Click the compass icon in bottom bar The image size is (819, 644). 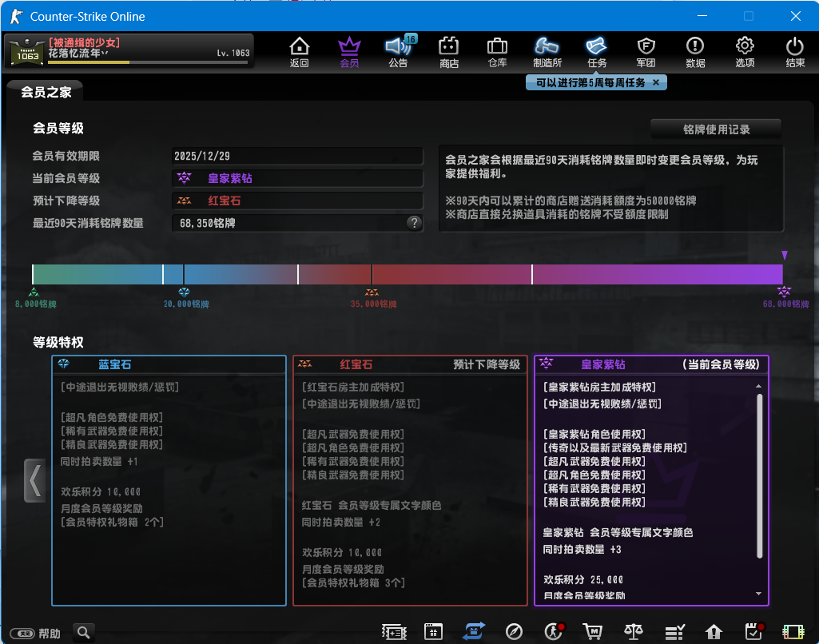tap(515, 632)
